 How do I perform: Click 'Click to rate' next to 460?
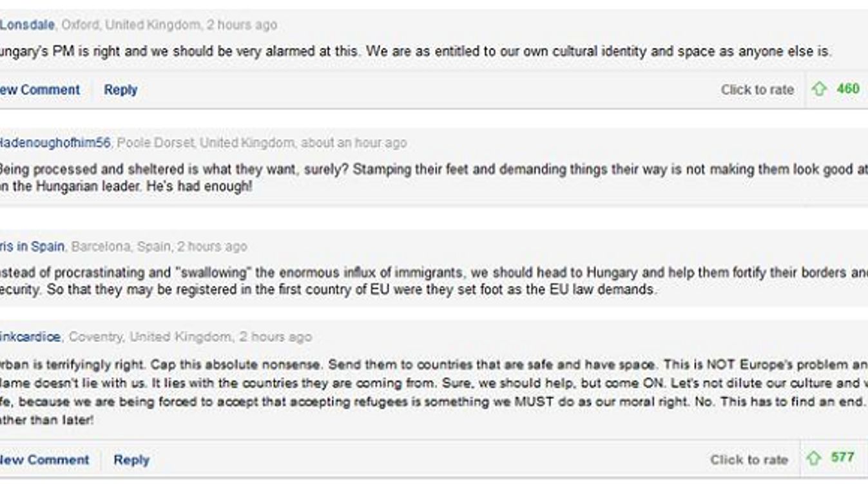757,89
